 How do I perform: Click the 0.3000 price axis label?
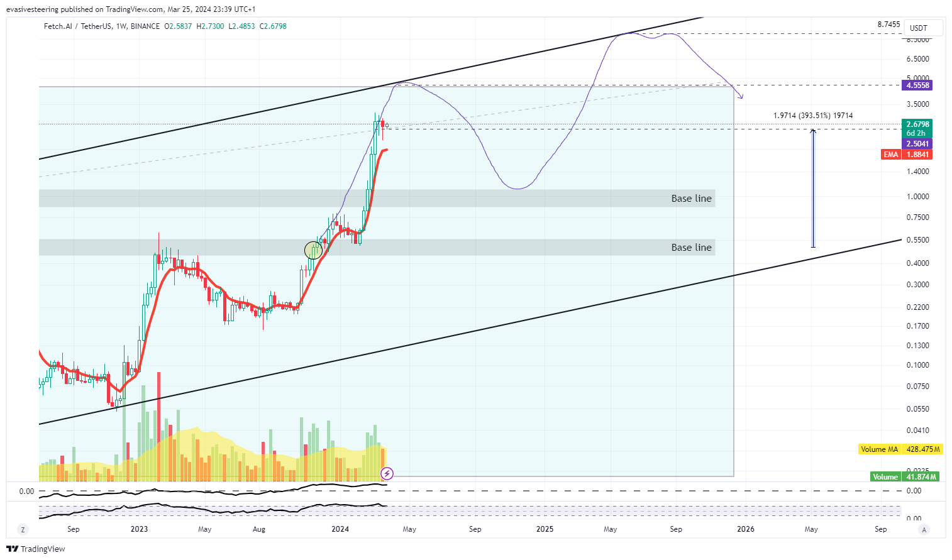(917, 285)
